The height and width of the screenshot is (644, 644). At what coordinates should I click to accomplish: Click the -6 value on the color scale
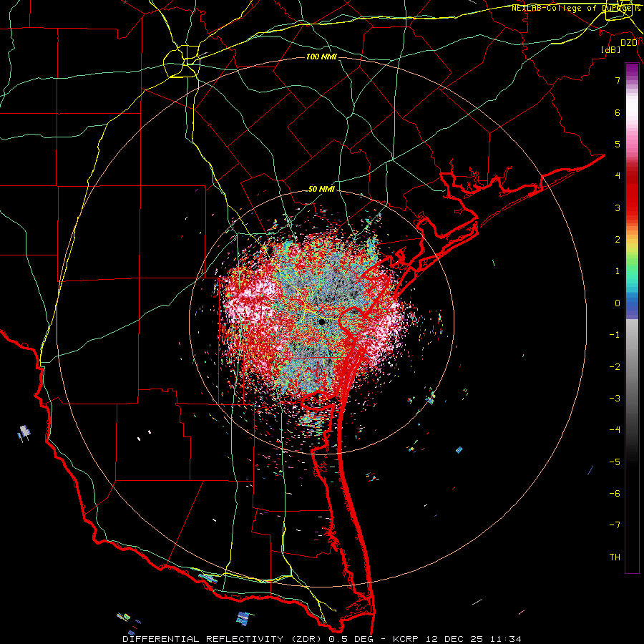(x=615, y=494)
